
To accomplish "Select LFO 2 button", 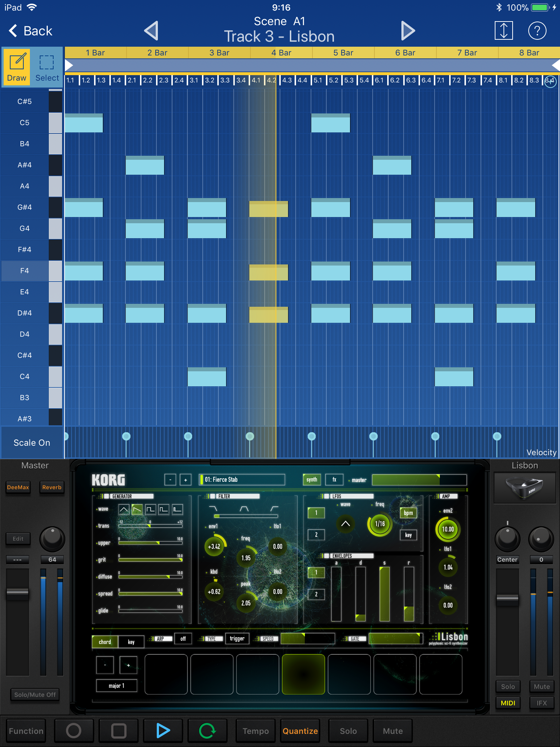I will click(x=316, y=535).
